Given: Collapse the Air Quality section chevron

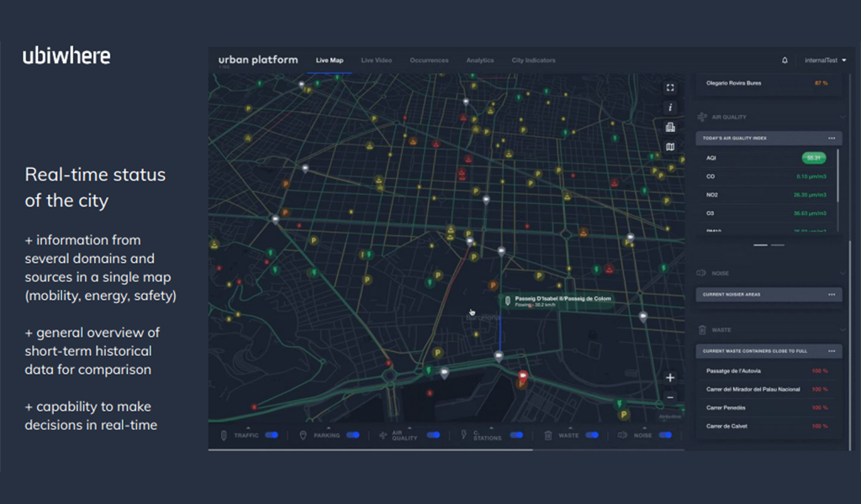Looking at the screenshot, I should [x=843, y=117].
